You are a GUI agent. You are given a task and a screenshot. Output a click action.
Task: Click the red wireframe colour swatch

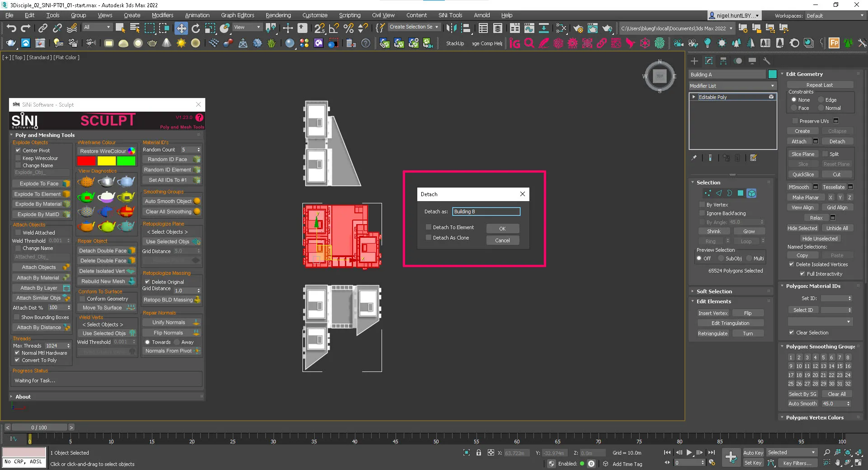click(86, 161)
